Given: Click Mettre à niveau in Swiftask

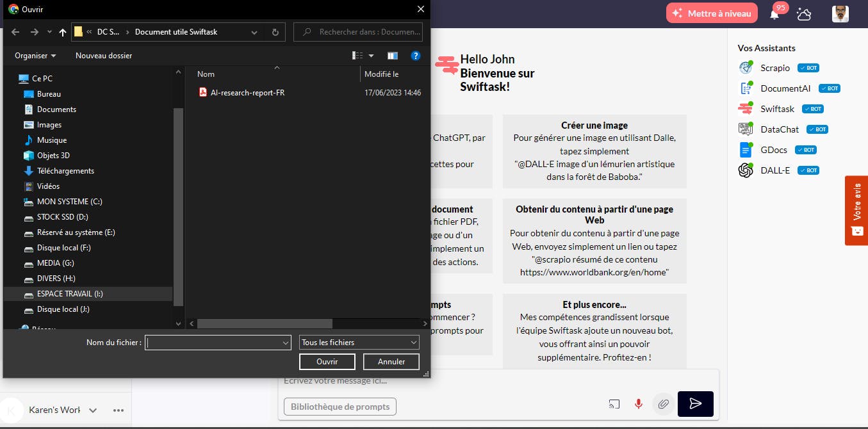Looking at the screenshot, I should pos(712,13).
